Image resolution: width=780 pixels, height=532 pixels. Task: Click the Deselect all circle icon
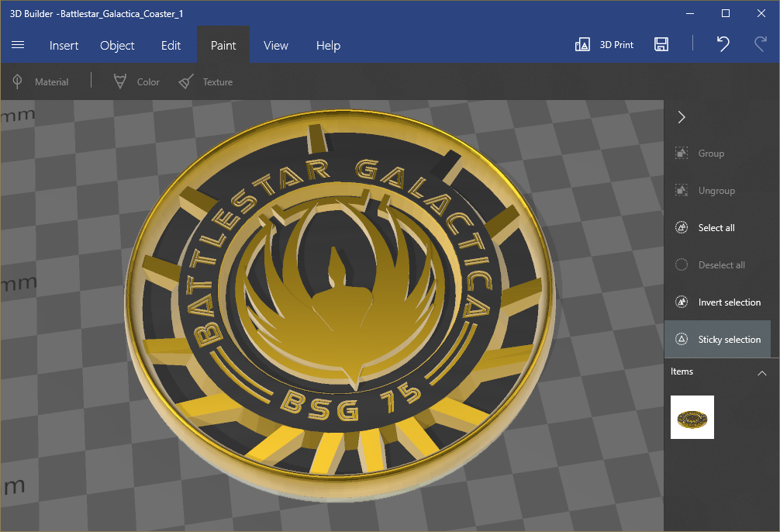(682, 264)
